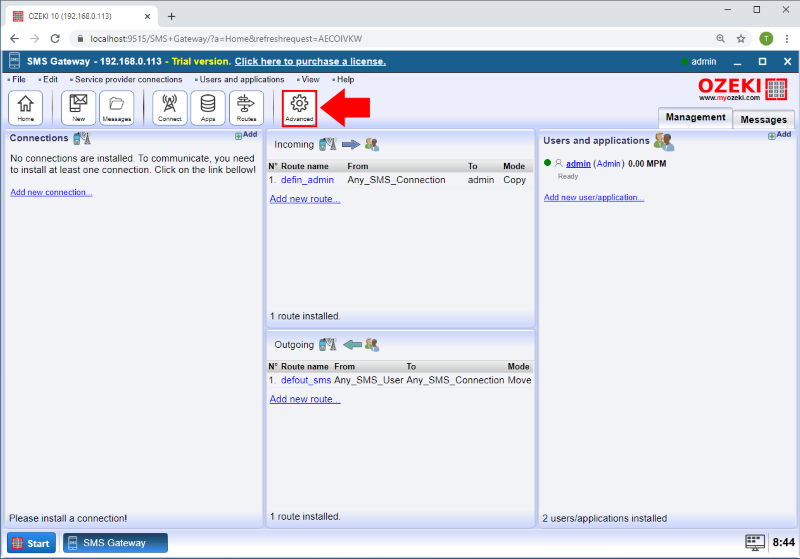Viewport: 800px width, 559px height.
Task: Click Add new route under Outgoing
Action: [305, 399]
